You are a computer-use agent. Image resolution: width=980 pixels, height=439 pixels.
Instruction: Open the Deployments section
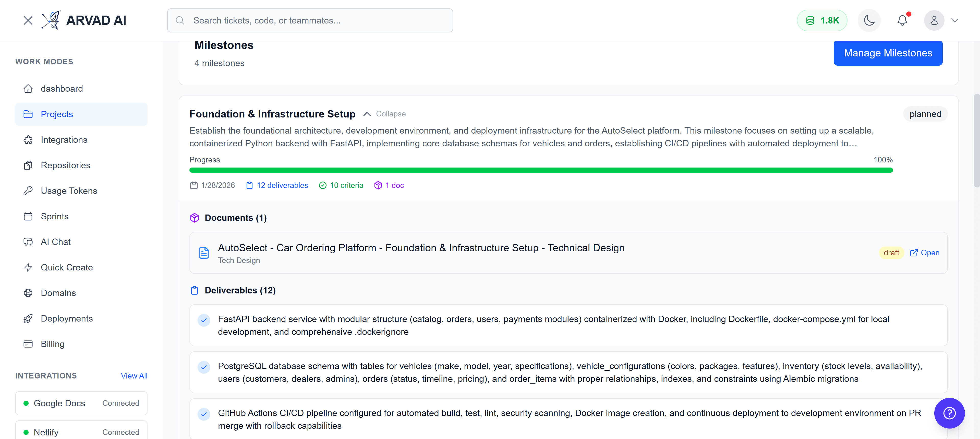click(67, 318)
